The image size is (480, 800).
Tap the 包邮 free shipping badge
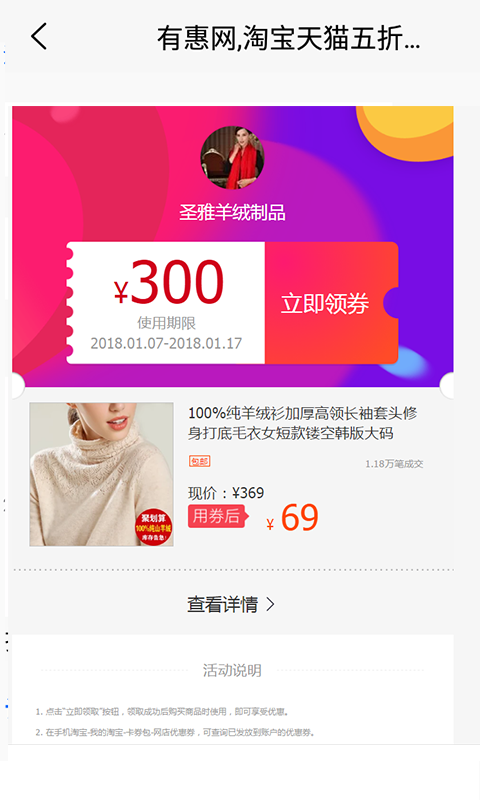200,462
